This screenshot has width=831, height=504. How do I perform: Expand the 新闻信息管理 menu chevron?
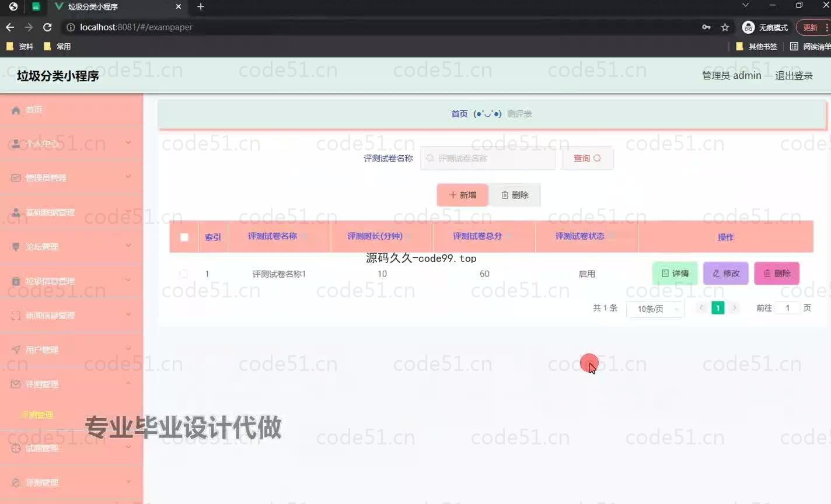(128, 314)
